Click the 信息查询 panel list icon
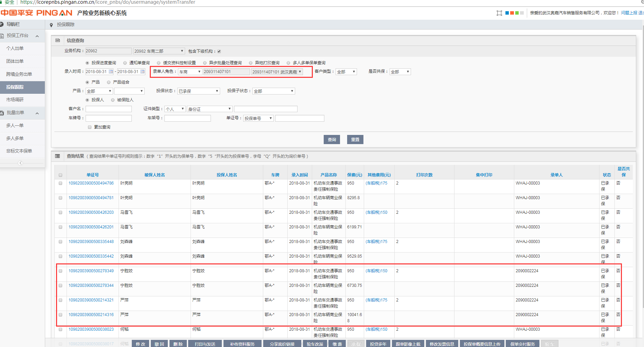This screenshot has height=347, width=644. 58,40
